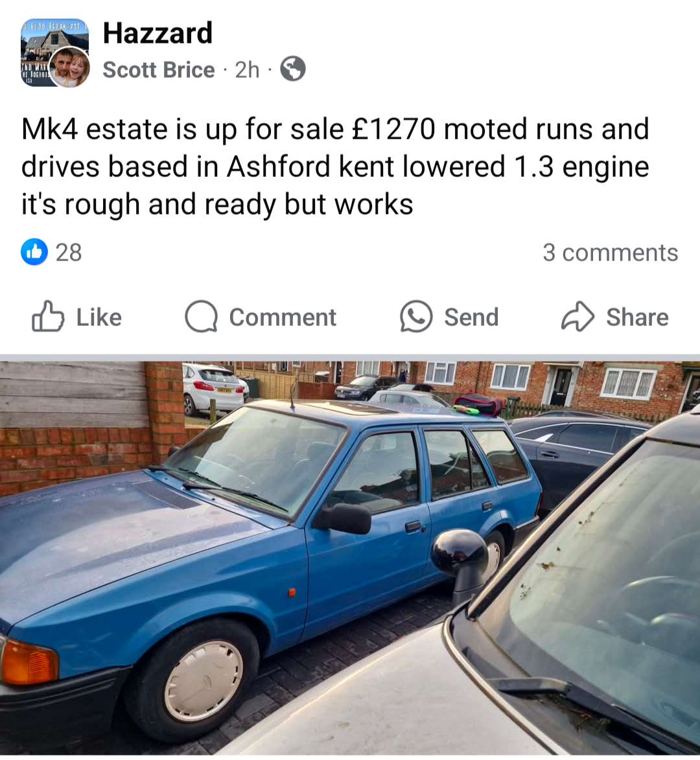700x760 pixels.
Task: Tap the Send button label
Action: [x=471, y=317]
